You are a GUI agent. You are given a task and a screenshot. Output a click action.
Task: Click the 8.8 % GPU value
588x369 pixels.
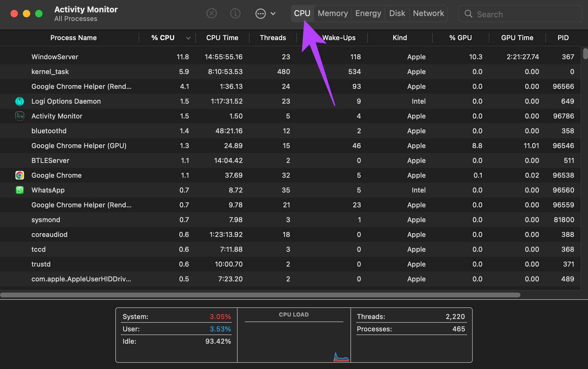[477, 146]
